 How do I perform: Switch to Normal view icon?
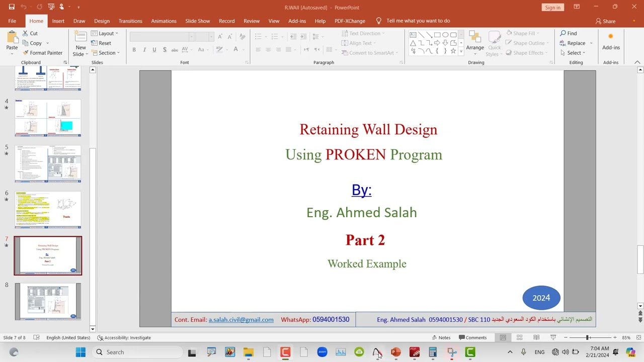pyautogui.click(x=503, y=337)
